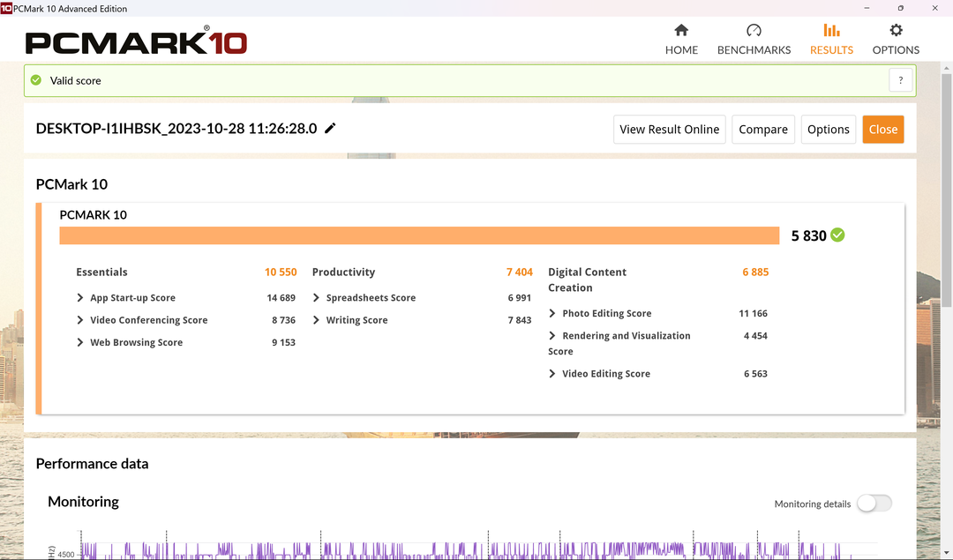Image resolution: width=953 pixels, height=560 pixels.
Task: Open Benchmarks via the gauge icon
Action: (754, 30)
